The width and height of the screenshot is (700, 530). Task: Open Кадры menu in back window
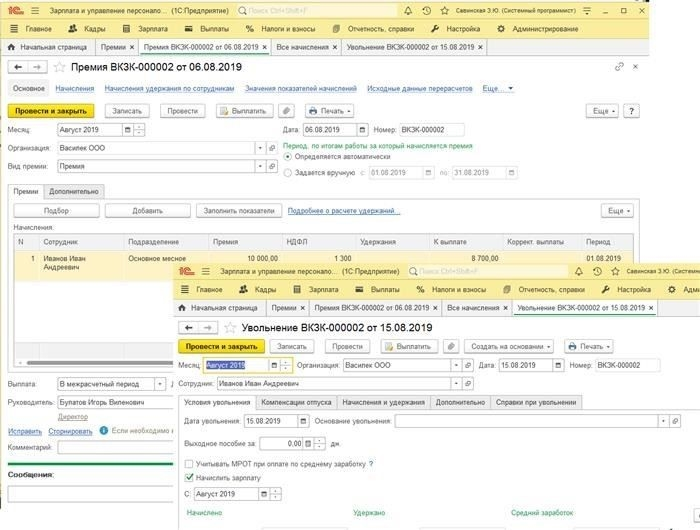point(87,29)
